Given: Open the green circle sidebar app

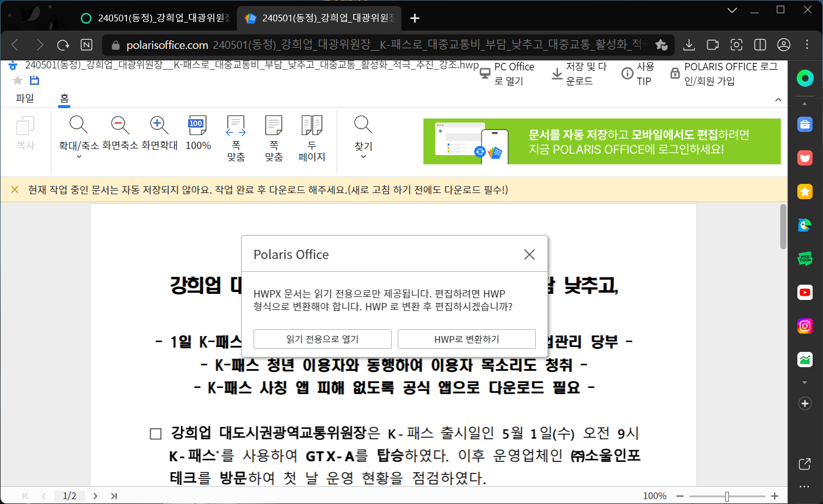Looking at the screenshot, I should (x=805, y=78).
